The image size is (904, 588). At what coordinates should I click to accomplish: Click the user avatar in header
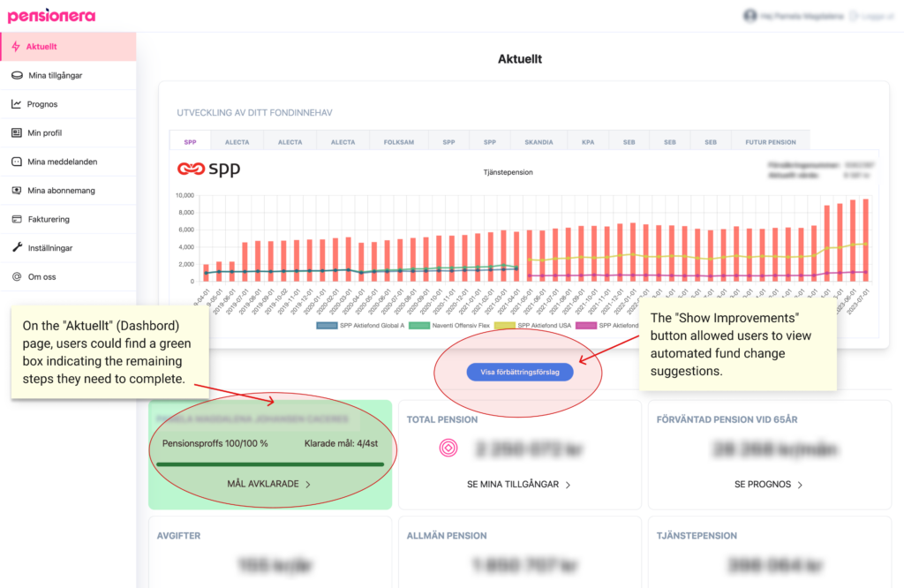750,16
